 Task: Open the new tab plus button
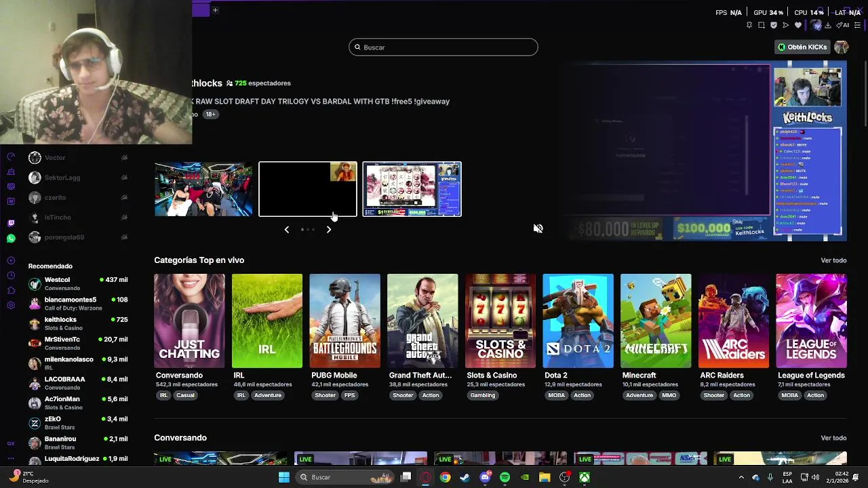215,9
